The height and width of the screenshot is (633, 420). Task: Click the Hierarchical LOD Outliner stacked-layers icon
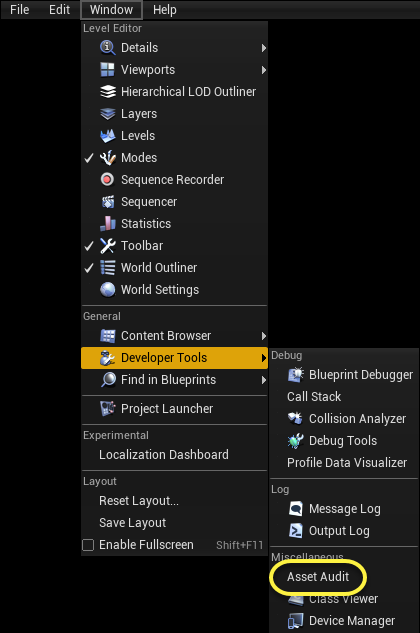(107, 92)
